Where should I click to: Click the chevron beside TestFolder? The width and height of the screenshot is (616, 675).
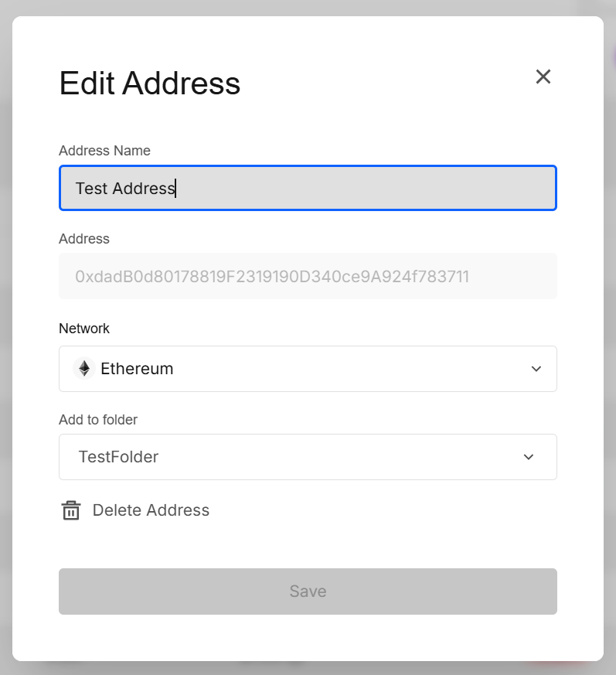529,457
